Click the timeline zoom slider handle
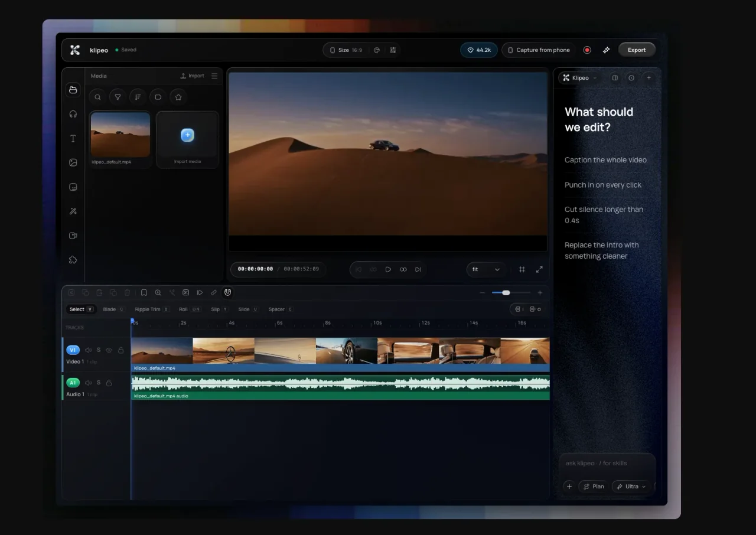This screenshot has width=756, height=535. [x=506, y=293]
